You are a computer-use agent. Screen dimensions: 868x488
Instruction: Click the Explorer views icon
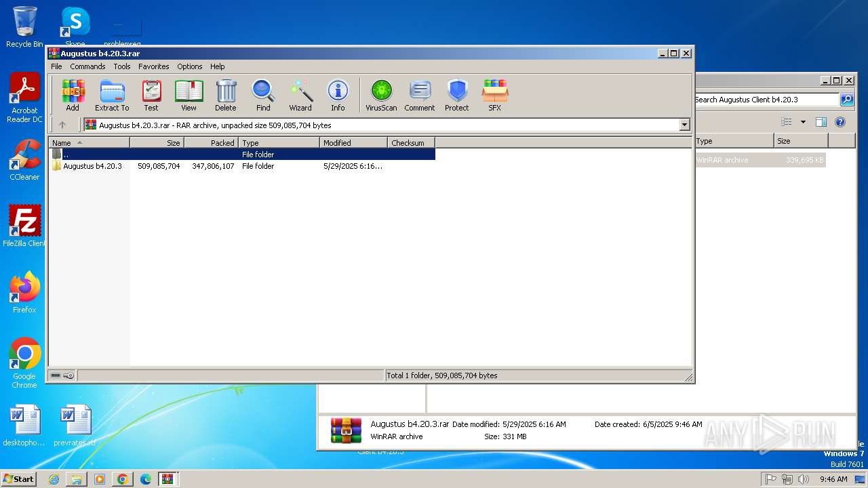click(x=787, y=122)
